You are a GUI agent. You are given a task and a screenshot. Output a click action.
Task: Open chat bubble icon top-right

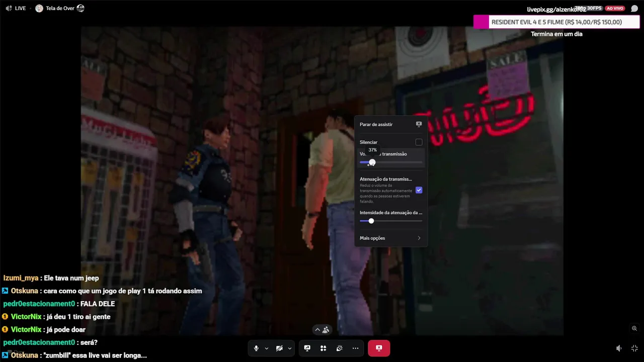pyautogui.click(x=634, y=9)
